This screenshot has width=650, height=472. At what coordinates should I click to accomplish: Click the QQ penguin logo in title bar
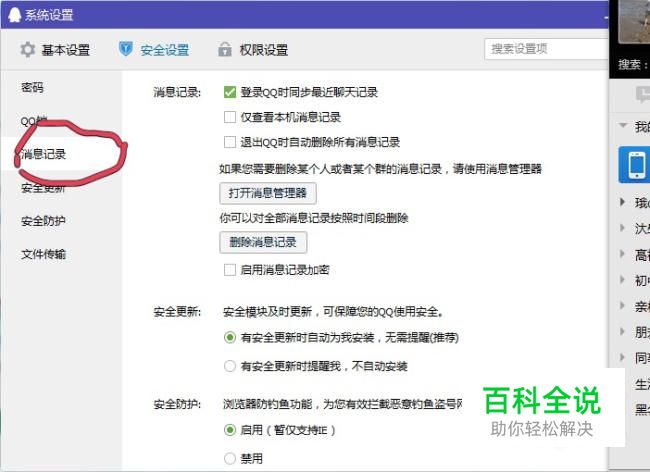tap(14, 15)
